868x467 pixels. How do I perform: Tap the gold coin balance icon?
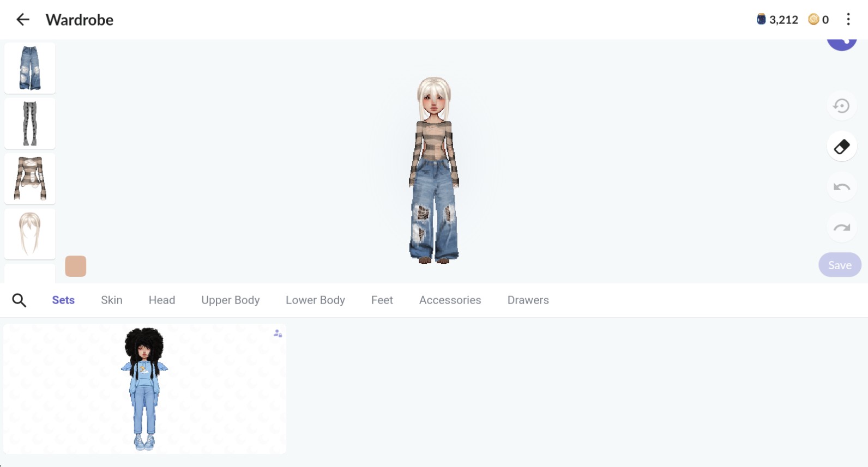[813, 20]
